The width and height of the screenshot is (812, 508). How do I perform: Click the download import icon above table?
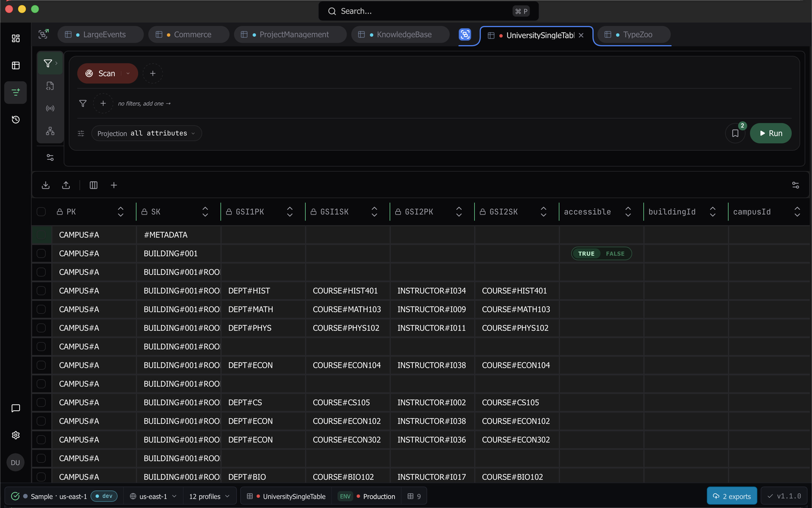coord(46,185)
